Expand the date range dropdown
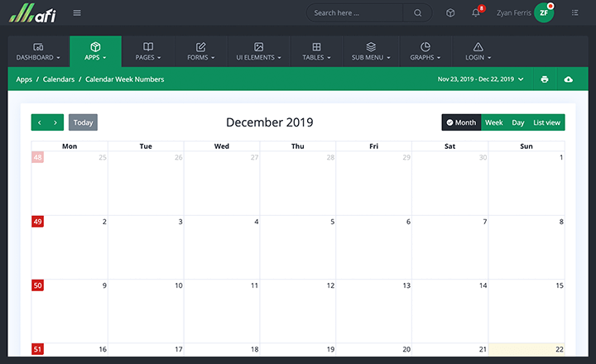596x364 pixels. tap(481, 79)
